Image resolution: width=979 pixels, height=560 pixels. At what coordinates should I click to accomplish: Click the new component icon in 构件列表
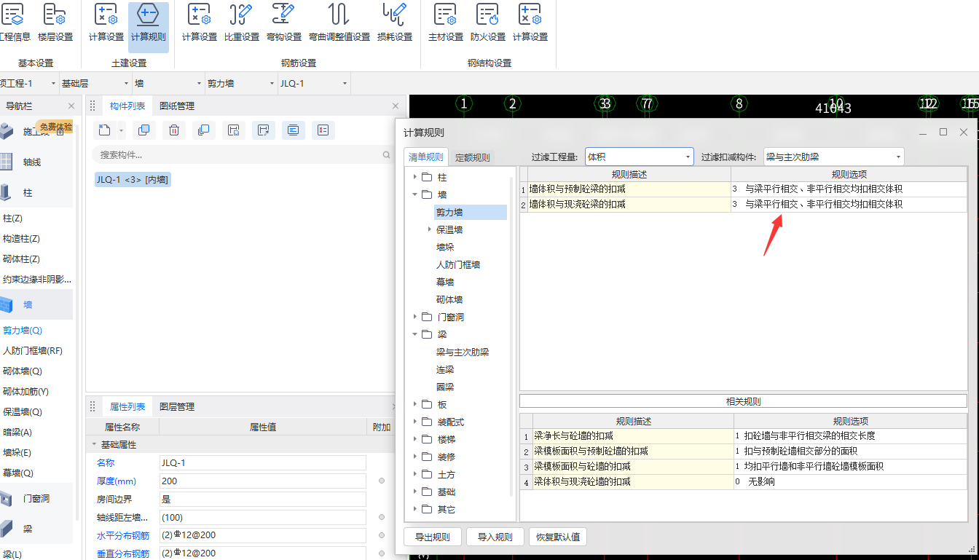105,130
